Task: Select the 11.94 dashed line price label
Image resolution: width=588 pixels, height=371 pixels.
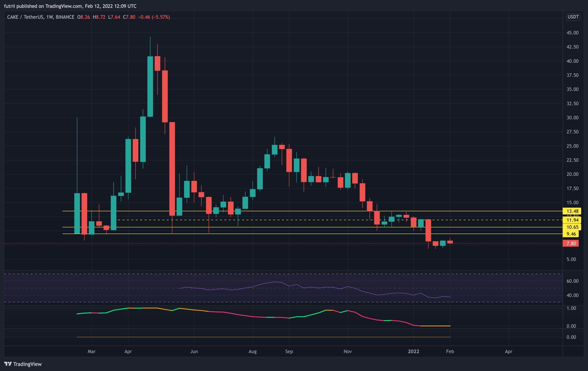Action: (x=572, y=220)
